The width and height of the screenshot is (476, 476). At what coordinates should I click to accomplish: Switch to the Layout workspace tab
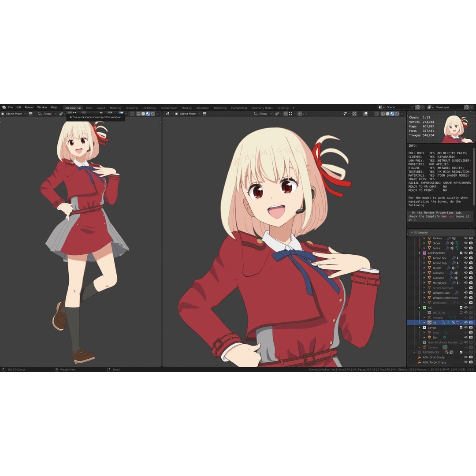[x=101, y=108]
